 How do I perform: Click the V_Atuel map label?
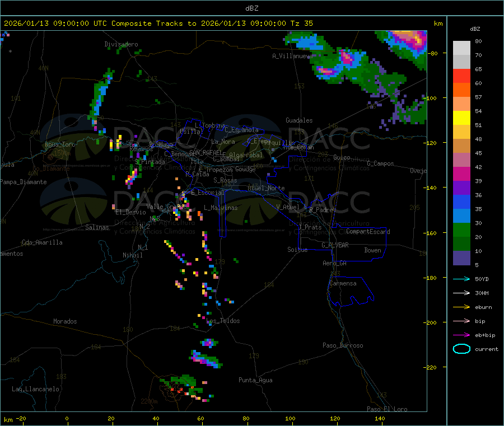[x=288, y=207]
